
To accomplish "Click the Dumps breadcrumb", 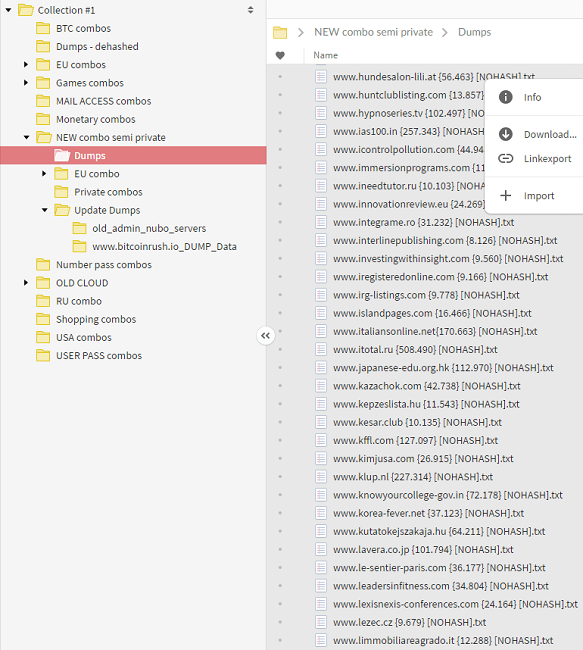I will (474, 32).
